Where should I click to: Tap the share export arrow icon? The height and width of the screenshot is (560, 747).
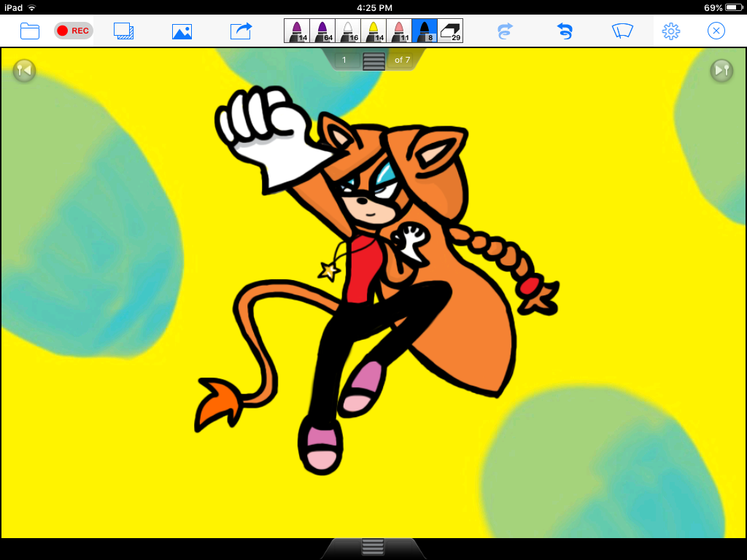(241, 31)
